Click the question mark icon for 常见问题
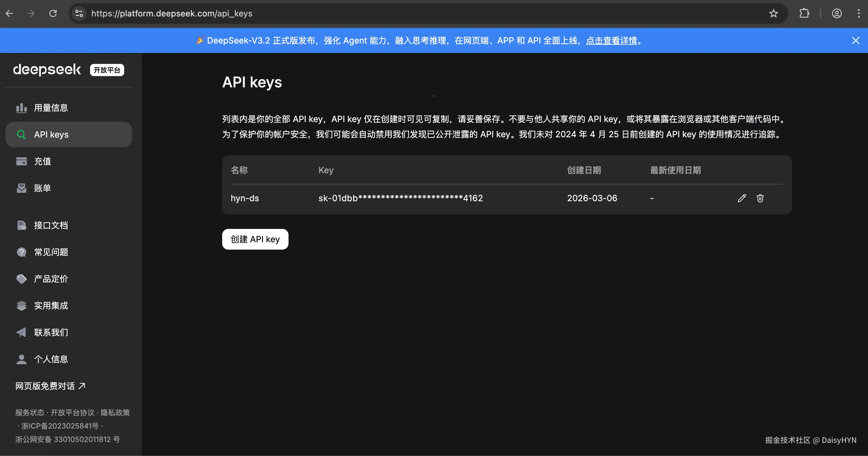 click(21, 252)
